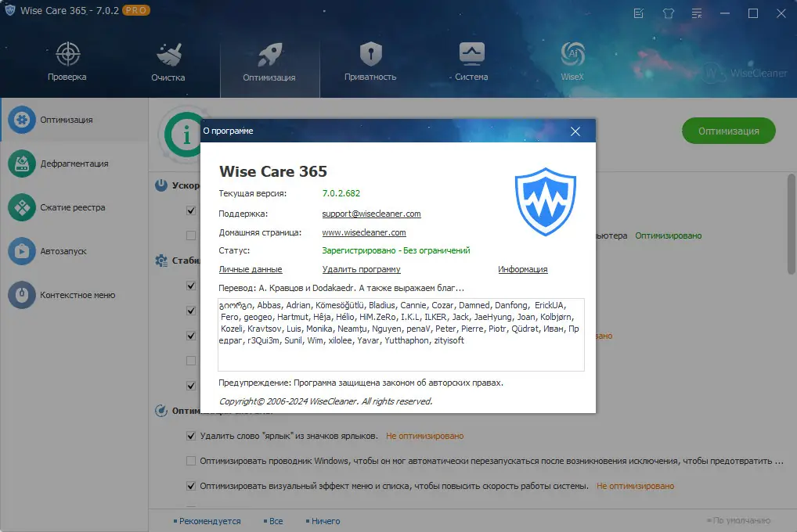Select Контекстное меню in the sidebar
Viewport: 797px width, 532px height.
[x=74, y=295]
